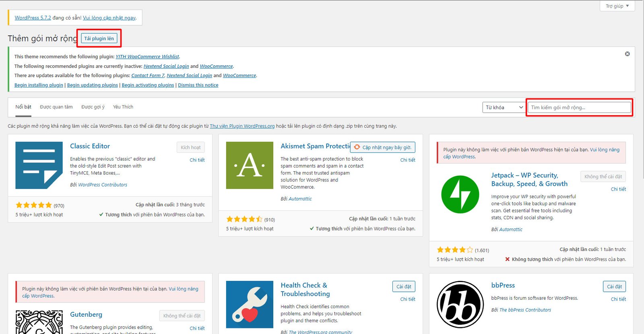Click Automattic author link under Jetpack
Viewport: 644px width, 334px height.
(x=511, y=230)
